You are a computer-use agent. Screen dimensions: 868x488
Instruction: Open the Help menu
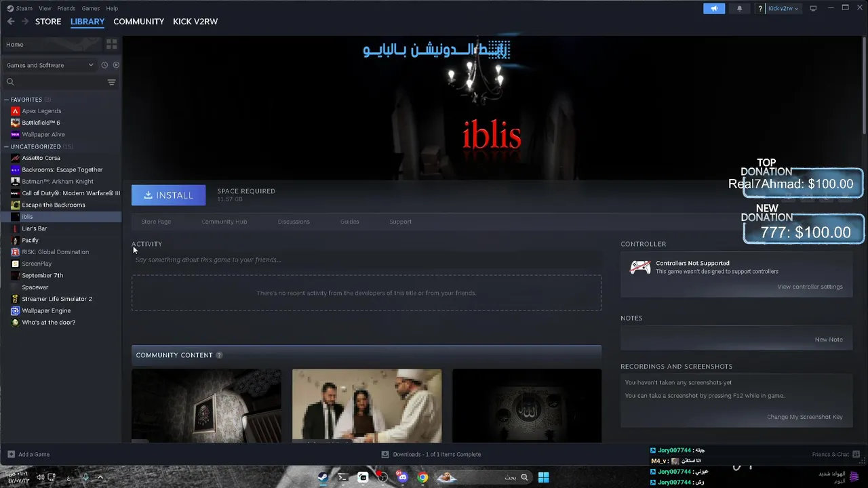[112, 8]
